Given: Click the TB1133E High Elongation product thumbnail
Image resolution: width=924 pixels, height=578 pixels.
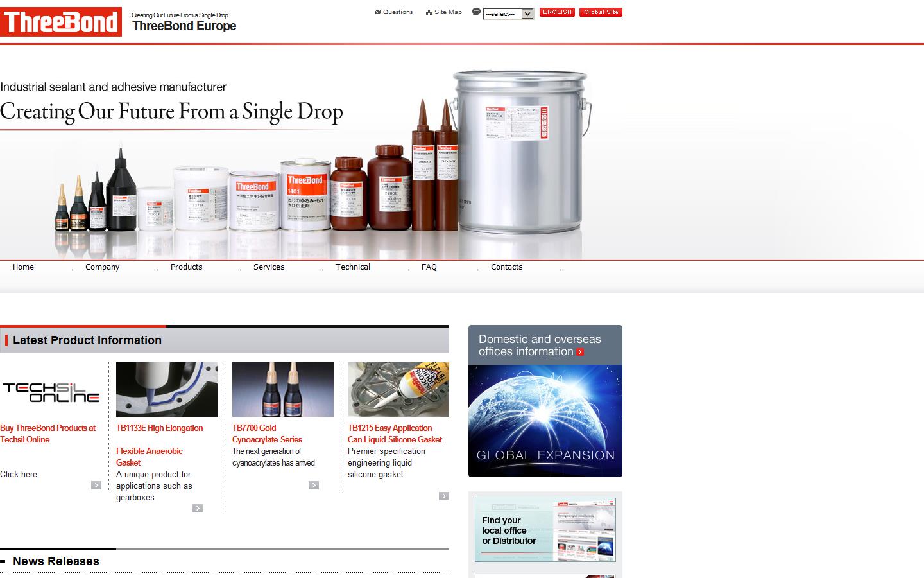Looking at the screenshot, I should tap(166, 389).
